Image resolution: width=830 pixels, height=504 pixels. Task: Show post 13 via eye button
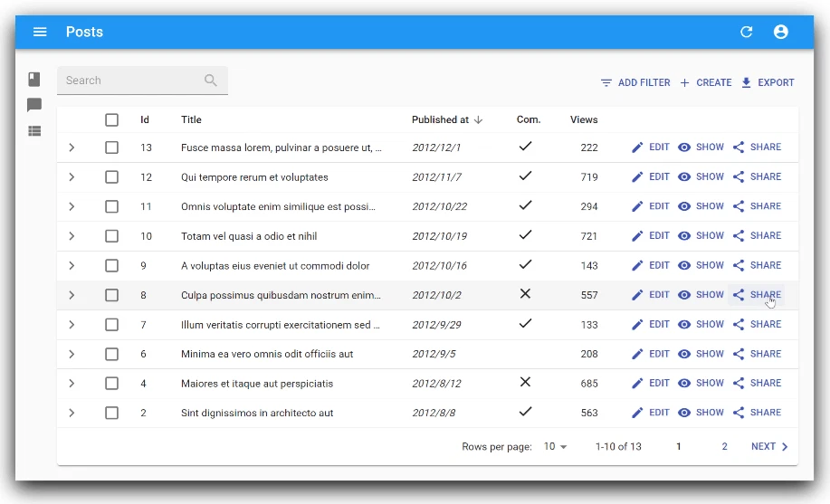click(x=701, y=147)
